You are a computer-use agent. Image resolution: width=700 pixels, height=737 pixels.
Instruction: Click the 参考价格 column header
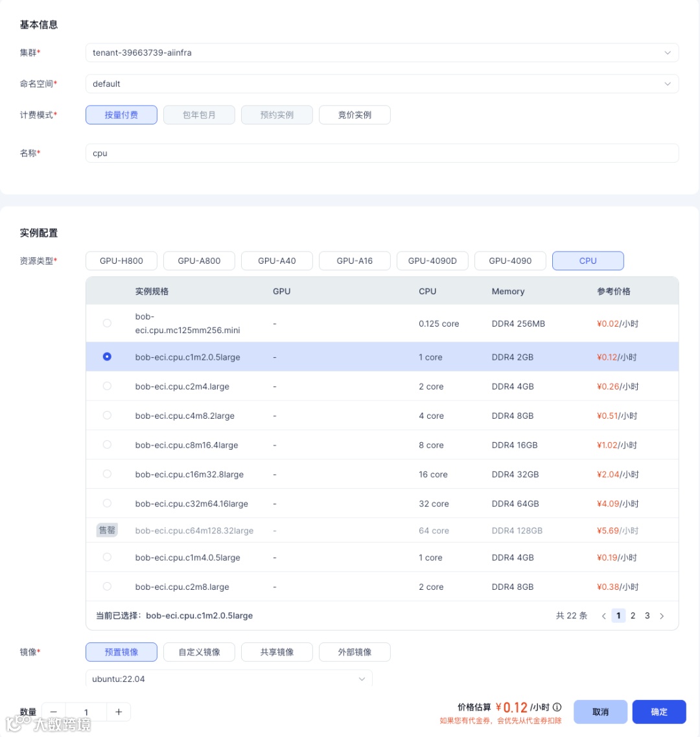pyautogui.click(x=614, y=292)
